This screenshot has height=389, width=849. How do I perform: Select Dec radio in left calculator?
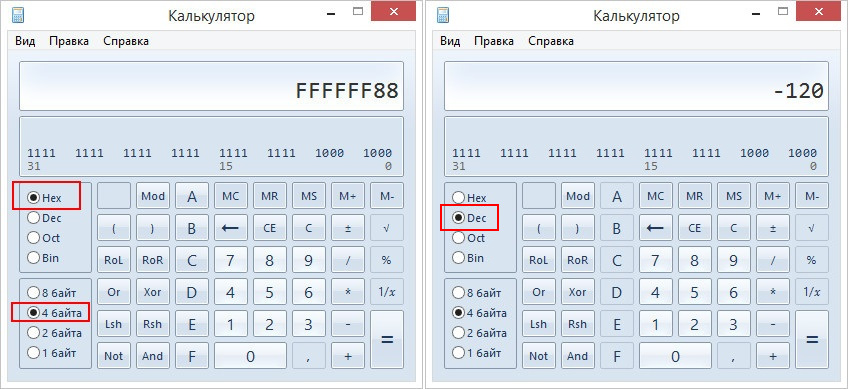tap(44, 218)
